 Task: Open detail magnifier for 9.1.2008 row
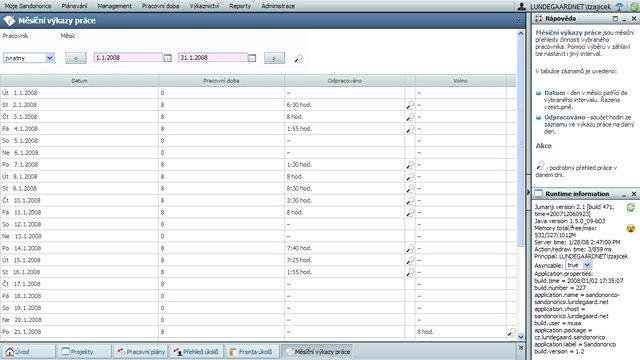click(410, 189)
